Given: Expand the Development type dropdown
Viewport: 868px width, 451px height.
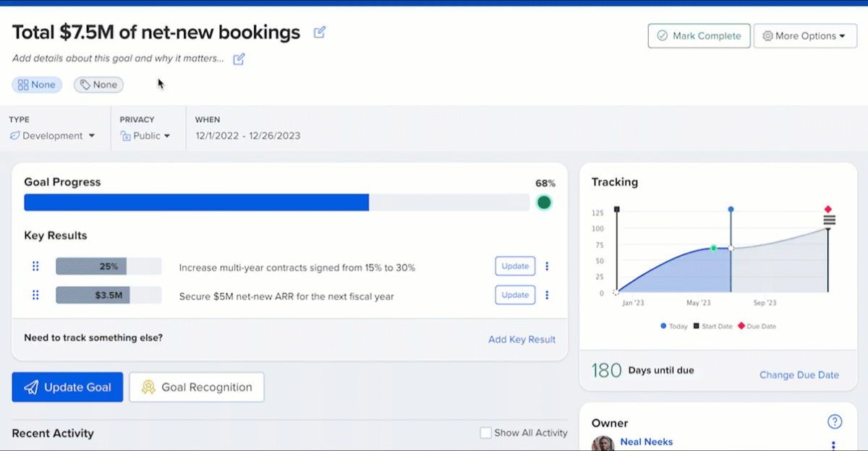Looking at the screenshot, I should point(52,136).
